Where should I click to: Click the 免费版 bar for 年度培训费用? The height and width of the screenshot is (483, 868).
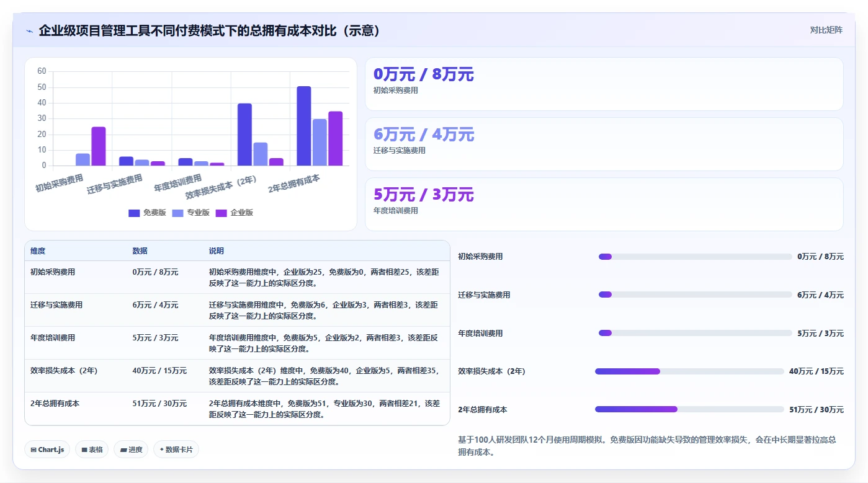[186, 162]
